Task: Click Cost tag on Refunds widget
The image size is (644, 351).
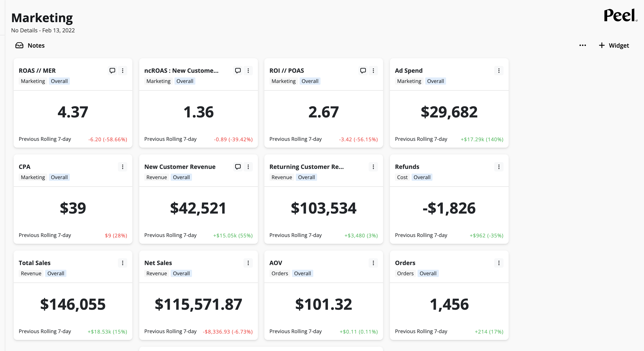Action: point(402,177)
